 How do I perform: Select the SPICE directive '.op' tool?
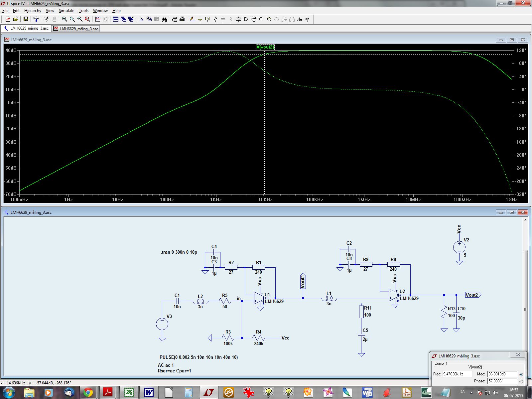(x=307, y=19)
